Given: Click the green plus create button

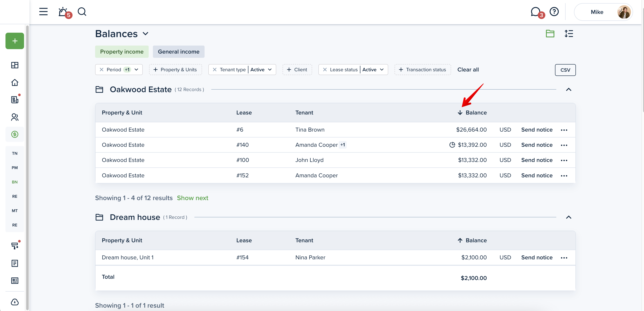Looking at the screenshot, I should click(15, 41).
